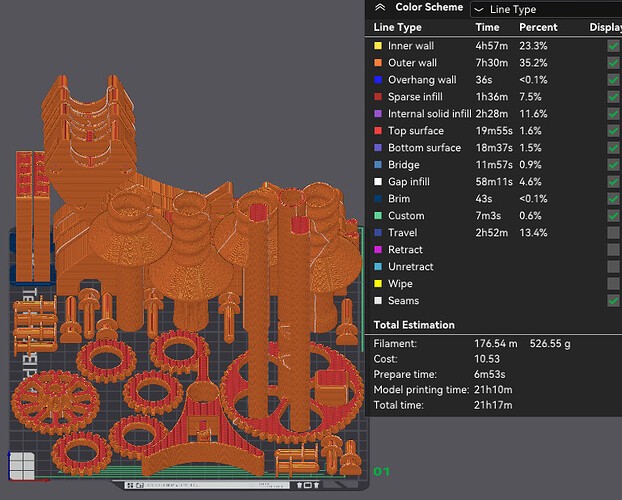Image resolution: width=622 pixels, height=500 pixels.
Task: Show Wipe moves in preview
Action: (x=613, y=284)
